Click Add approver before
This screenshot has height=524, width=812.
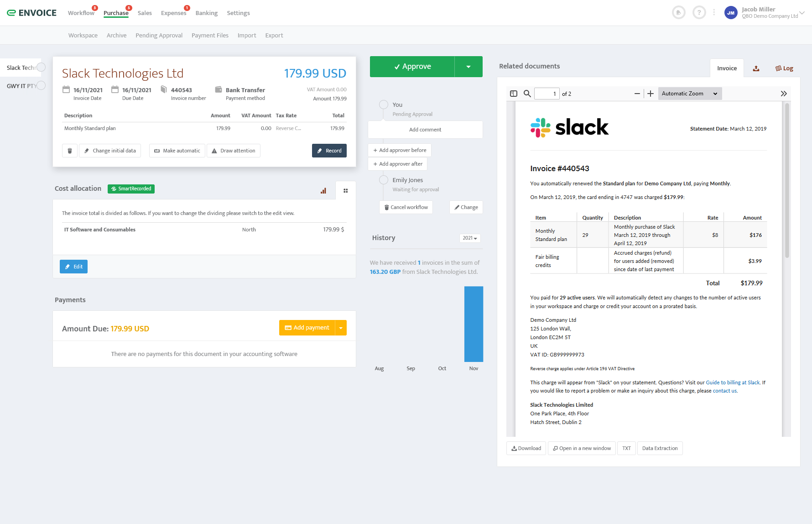point(400,150)
